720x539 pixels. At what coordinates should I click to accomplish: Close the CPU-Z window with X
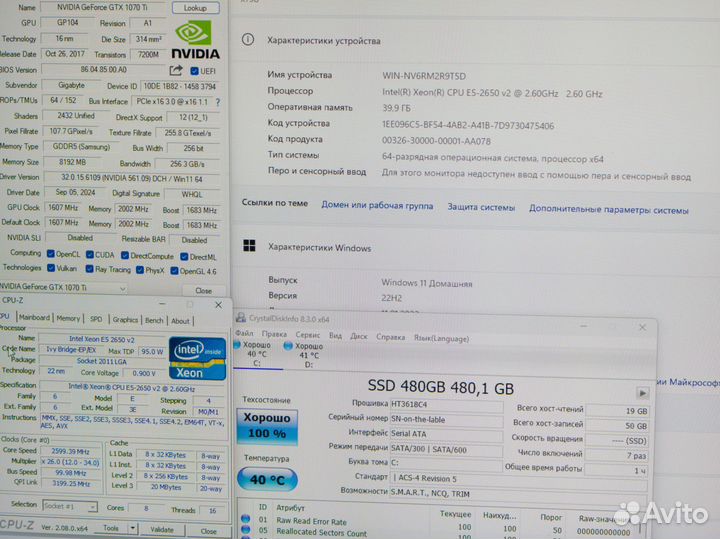(219, 305)
